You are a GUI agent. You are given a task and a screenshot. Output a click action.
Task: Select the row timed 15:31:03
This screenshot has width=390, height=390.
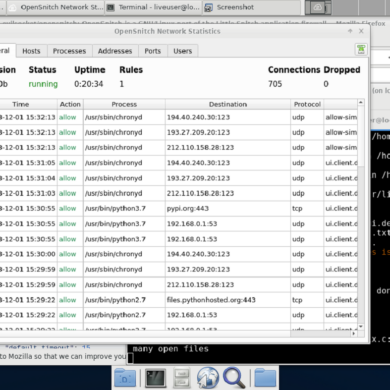[x=179, y=193]
